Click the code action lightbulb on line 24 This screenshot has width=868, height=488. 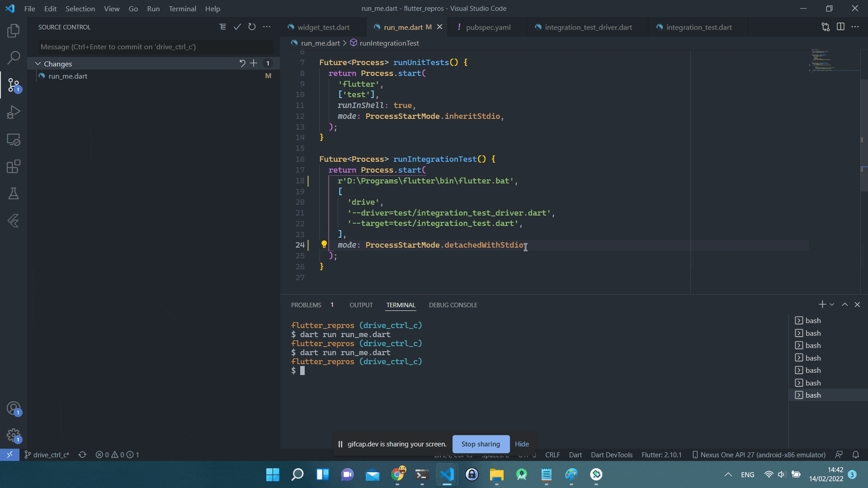[324, 244]
